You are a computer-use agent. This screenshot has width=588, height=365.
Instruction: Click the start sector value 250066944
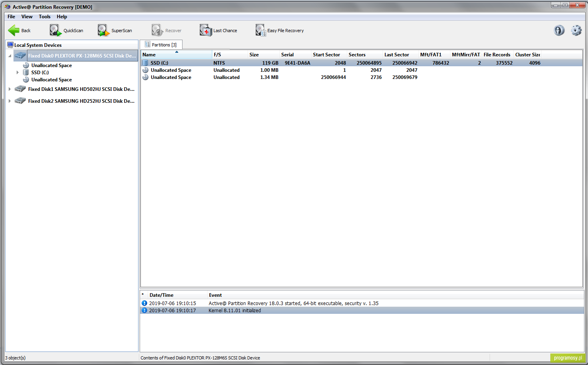point(333,77)
